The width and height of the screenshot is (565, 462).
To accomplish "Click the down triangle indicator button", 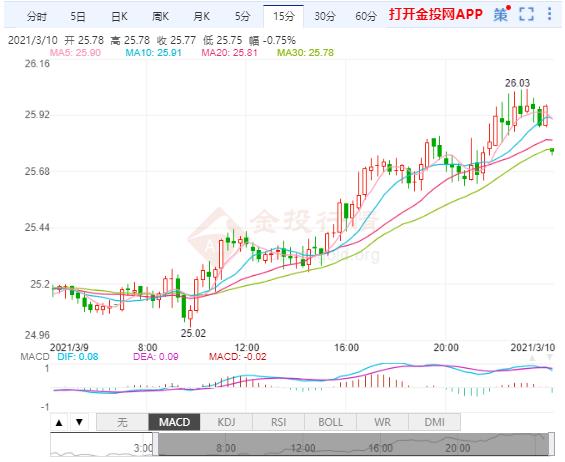I will [79, 422].
